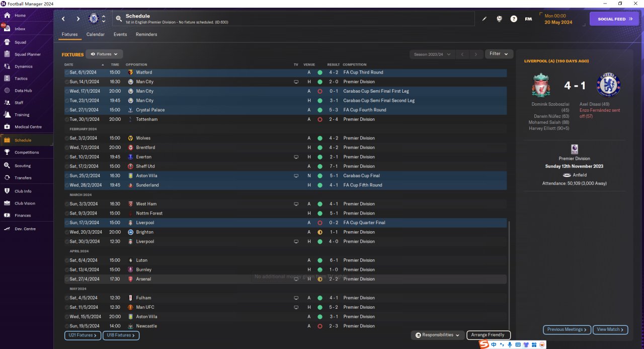Navigate forward with the right arrow
Screen dimensions: 644x349
pos(78,19)
